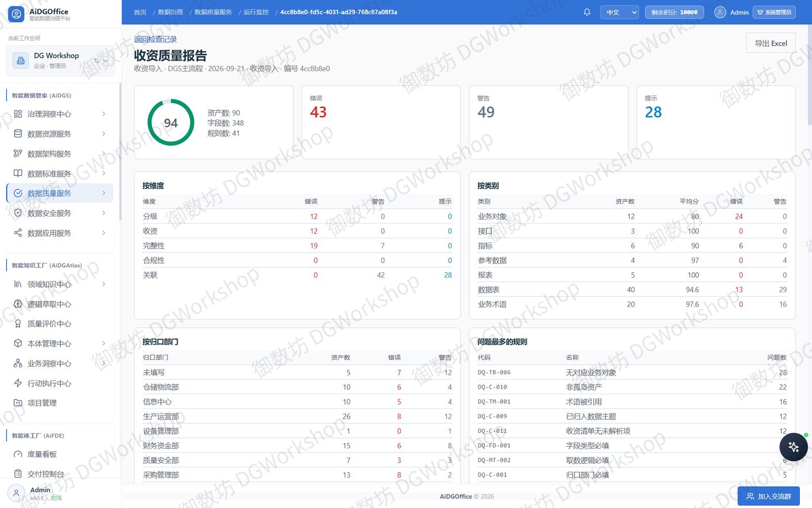The image size is (812, 508).
Task: Click the 94 quality score ring
Action: 171,122
